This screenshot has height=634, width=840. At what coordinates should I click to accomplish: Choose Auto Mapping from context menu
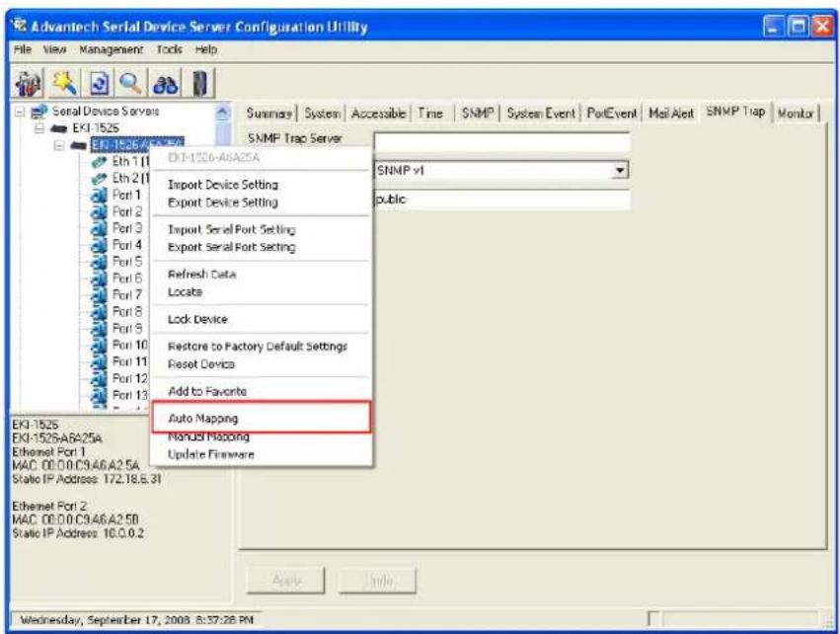261,418
